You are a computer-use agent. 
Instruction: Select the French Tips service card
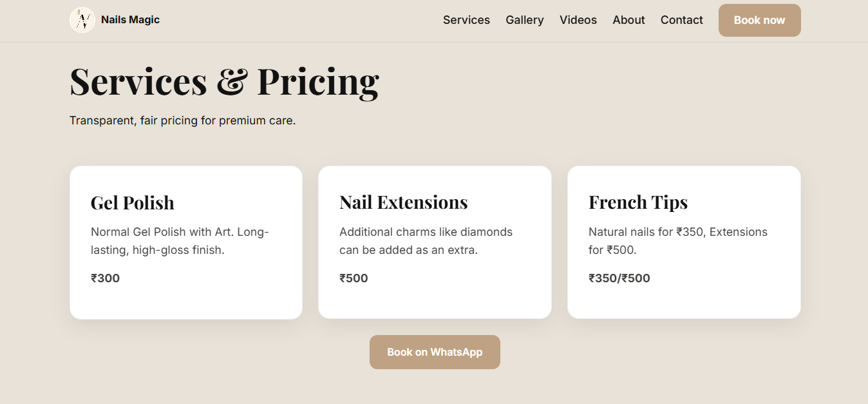(684, 242)
